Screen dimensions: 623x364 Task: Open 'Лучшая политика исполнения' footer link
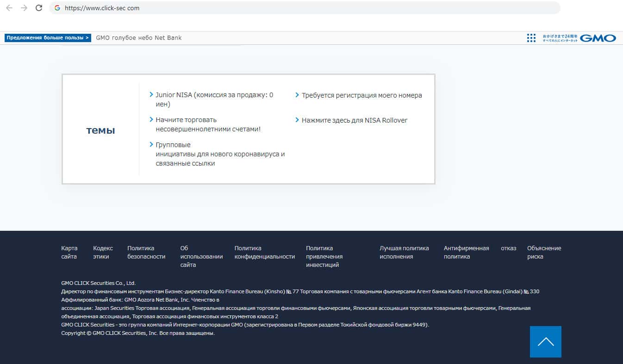pos(404,252)
